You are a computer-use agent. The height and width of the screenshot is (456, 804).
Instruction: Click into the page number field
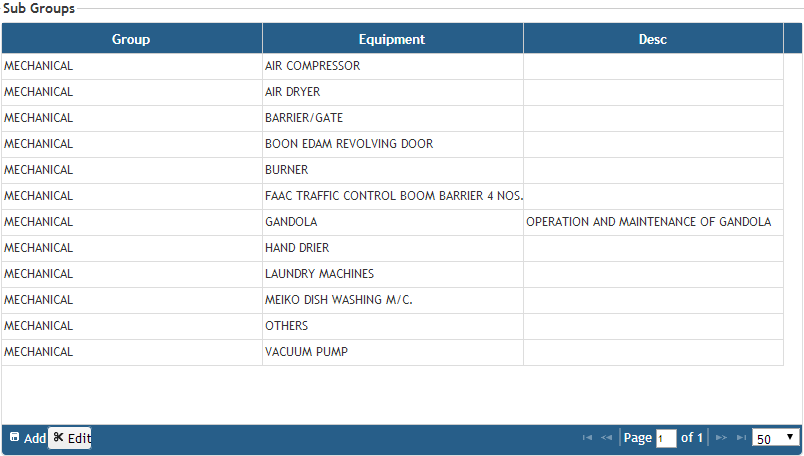666,439
